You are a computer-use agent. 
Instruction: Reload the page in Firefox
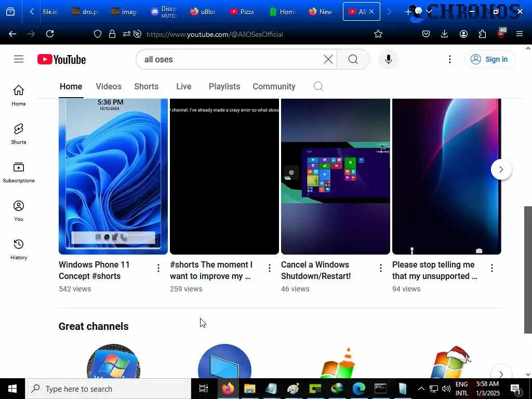click(x=50, y=34)
